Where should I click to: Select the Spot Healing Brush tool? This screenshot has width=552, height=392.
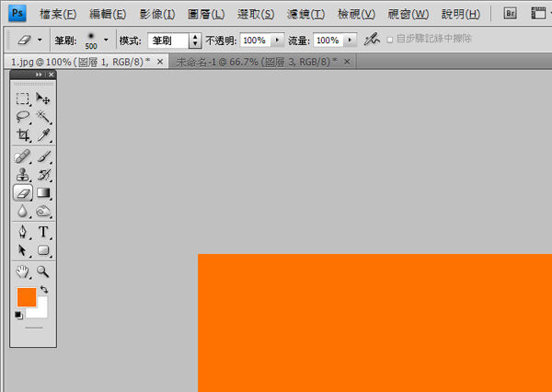(x=22, y=156)
